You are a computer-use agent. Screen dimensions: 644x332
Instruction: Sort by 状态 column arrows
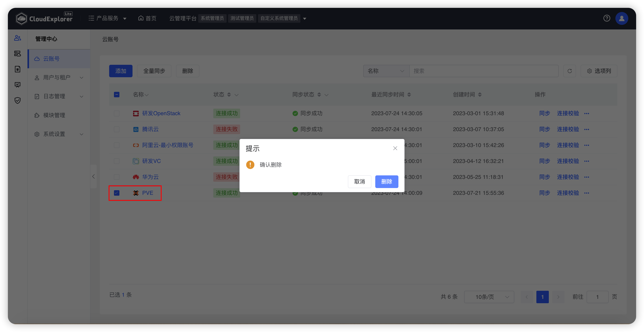click(x=229, y=95)
